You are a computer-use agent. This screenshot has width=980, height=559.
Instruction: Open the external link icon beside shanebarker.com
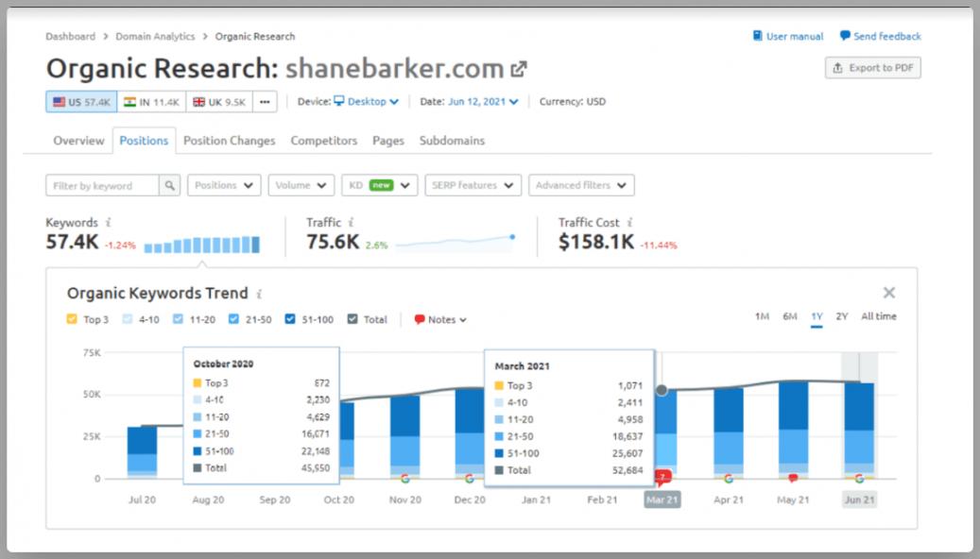[519, 69]
